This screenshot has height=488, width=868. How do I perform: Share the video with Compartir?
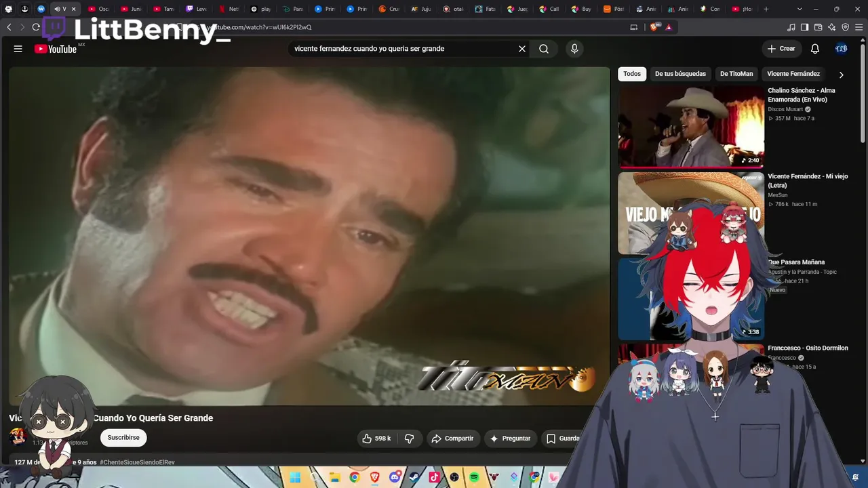[x=452, y=439]
